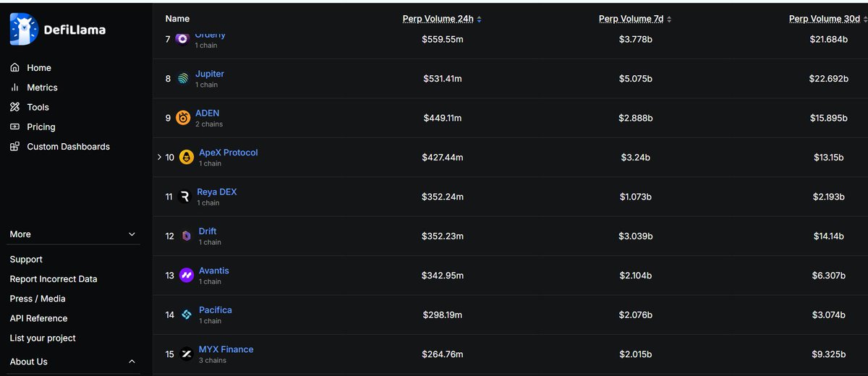Viewport: 868px width, 376px height.
Task: Open API Reference link
Action: tap(38, 318)
